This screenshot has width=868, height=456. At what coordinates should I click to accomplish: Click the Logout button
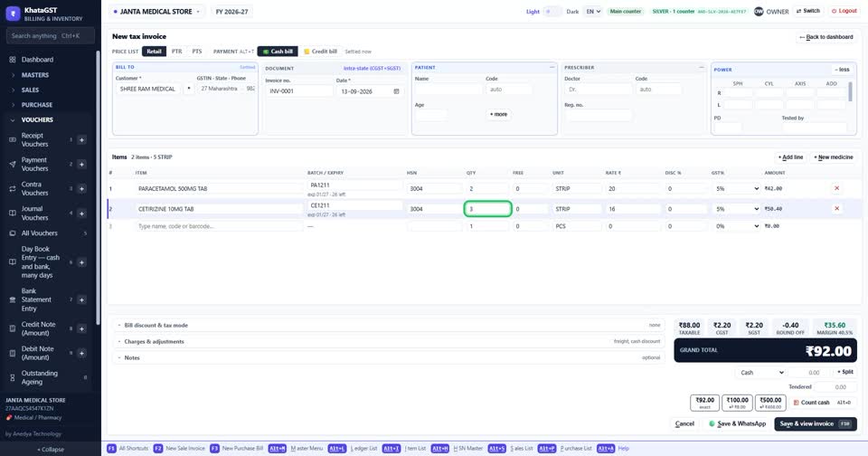pyautogui.click(x=844, y=11)
